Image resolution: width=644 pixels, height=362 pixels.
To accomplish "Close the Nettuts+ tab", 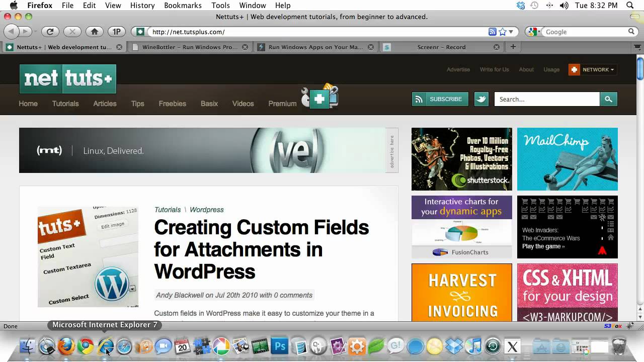I will [x=119, y=47].
